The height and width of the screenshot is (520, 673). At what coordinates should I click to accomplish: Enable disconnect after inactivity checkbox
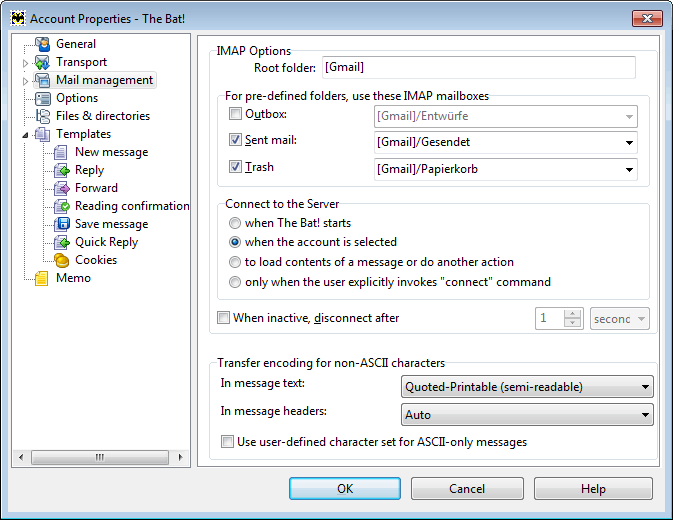coord(223,317)
